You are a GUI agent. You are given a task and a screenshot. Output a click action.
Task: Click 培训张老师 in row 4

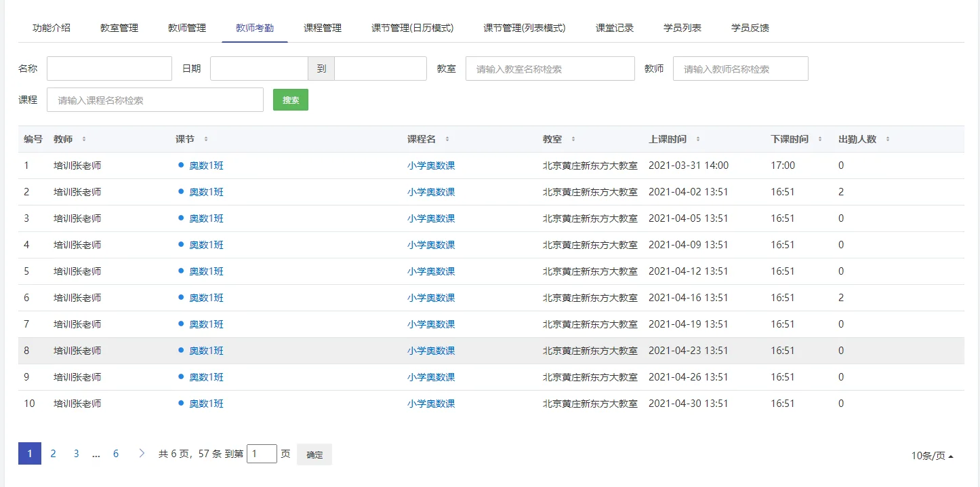pos(77,245)
